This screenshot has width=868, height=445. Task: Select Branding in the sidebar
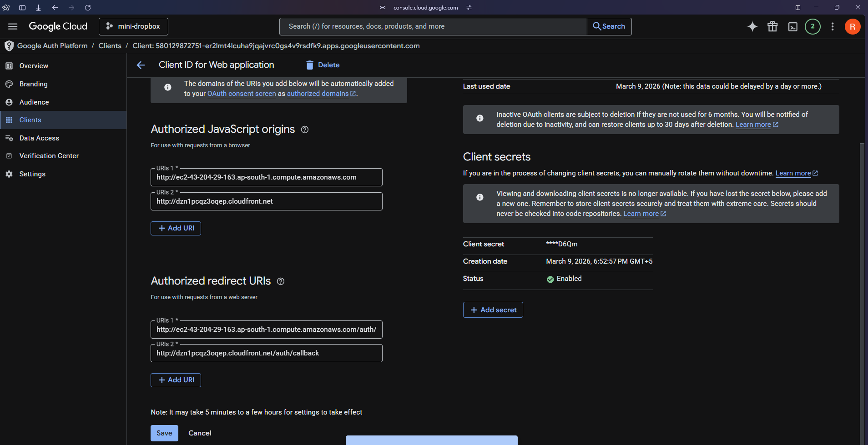(33, 84)
